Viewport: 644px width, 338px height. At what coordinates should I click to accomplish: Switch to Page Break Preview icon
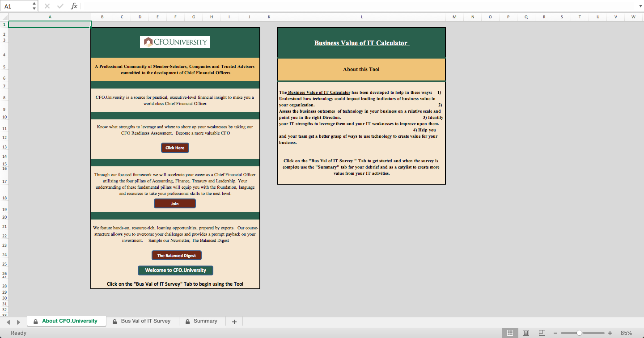(x=542, y=333)
